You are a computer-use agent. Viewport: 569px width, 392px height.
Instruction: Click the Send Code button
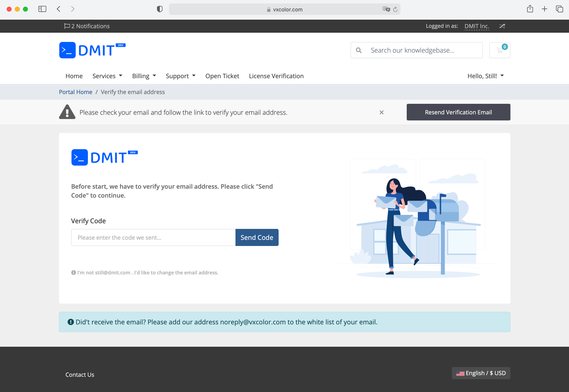click(x=257, y=237)
